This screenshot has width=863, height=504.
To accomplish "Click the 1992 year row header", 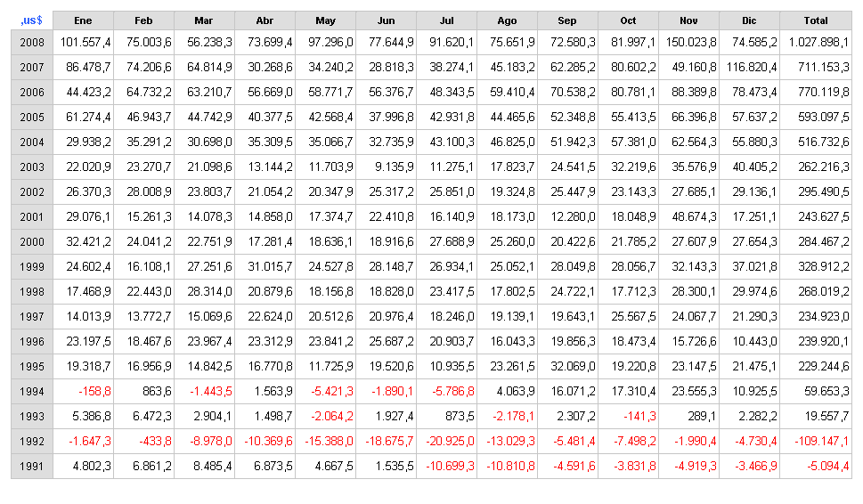I will (32, 442).
